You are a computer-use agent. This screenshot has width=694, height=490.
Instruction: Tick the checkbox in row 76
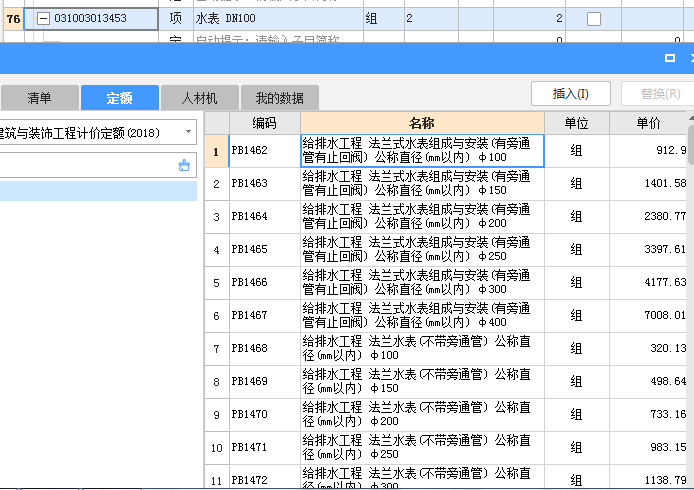tap(594, 19)
